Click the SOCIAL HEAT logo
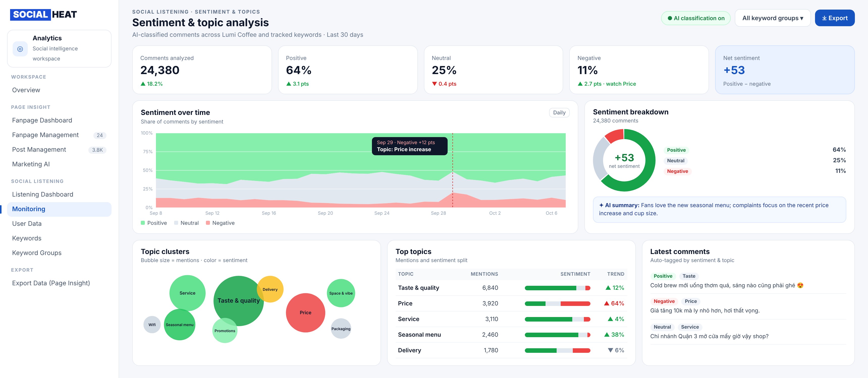Viewport: 868px width, 378px height. 43,14
